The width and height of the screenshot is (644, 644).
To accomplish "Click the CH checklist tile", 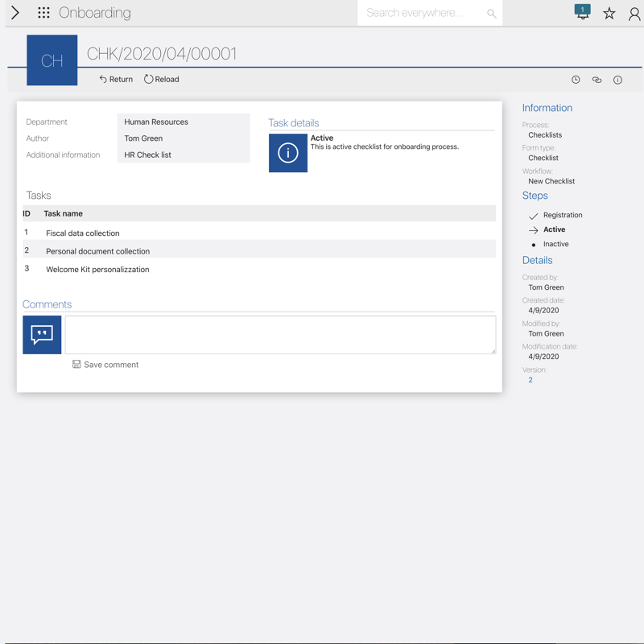I will point(52,60).
